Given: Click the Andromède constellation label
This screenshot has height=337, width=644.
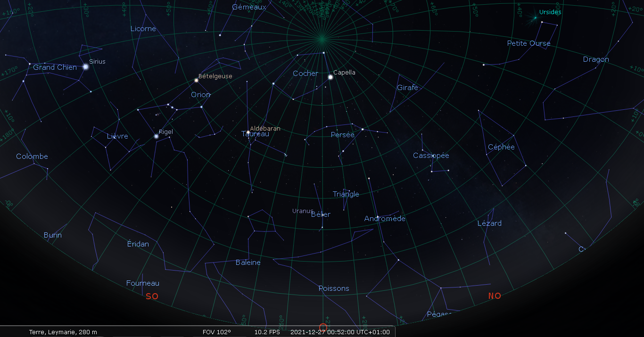Looking at the screenshot, I should (x=385, y=219).
